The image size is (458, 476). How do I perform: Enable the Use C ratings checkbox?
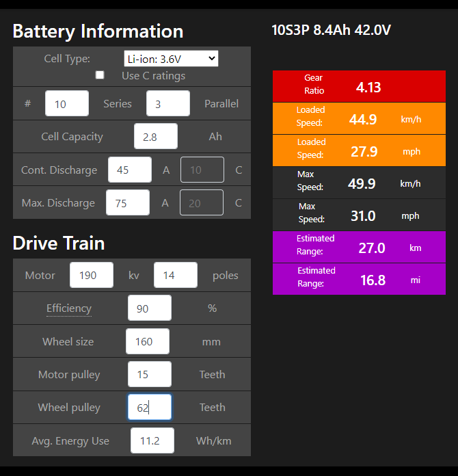tap(100, 75)
